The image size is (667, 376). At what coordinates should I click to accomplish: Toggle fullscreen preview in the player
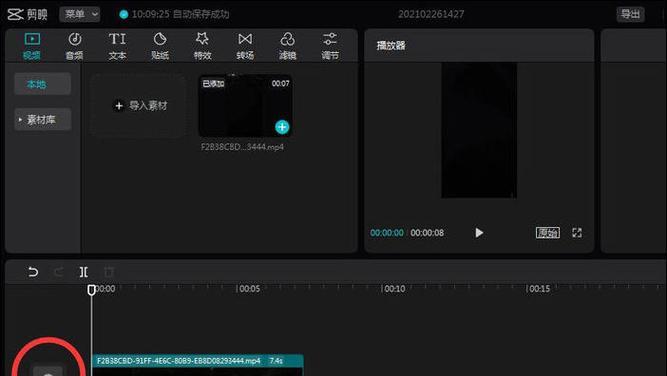(x=577, y=233)
